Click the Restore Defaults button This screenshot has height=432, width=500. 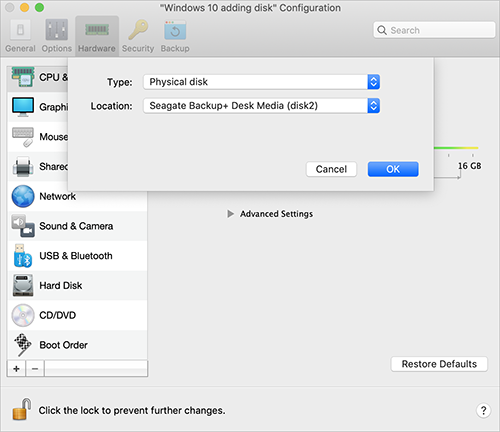439,364
